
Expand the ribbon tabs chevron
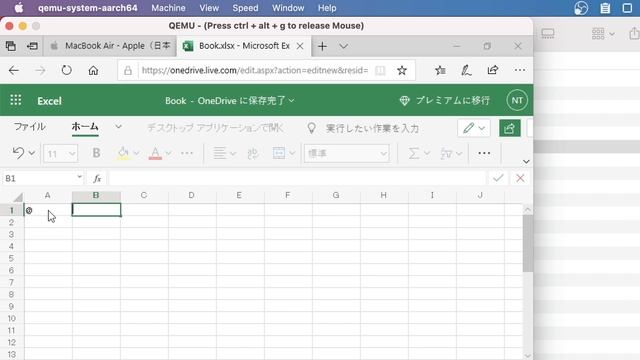(x=118, y=127)
